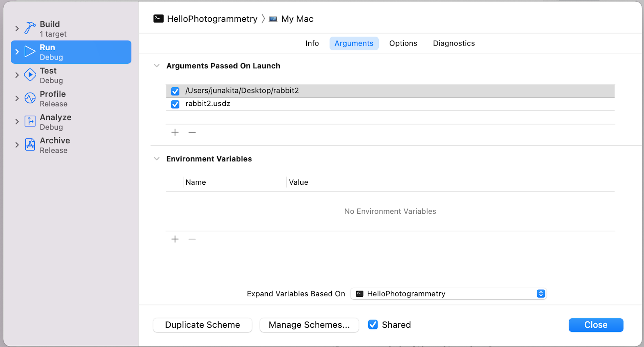Image resolution: width=644 pixels, height=347 pixels.
Task: Click terminal icon in Expand Variables popup
Action: tap(360, 294)
